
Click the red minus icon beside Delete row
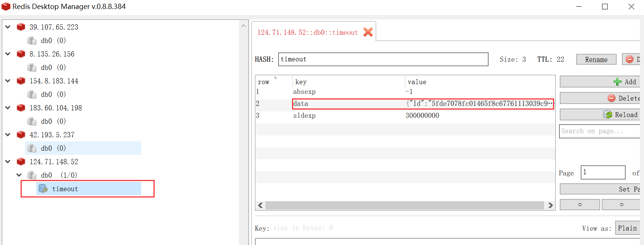point(611,98)
